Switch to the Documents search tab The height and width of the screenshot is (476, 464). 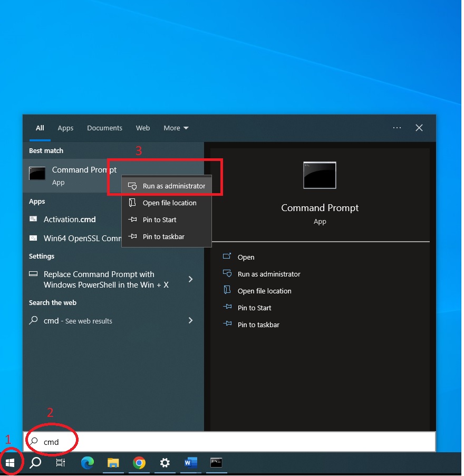tap(104, 128)
